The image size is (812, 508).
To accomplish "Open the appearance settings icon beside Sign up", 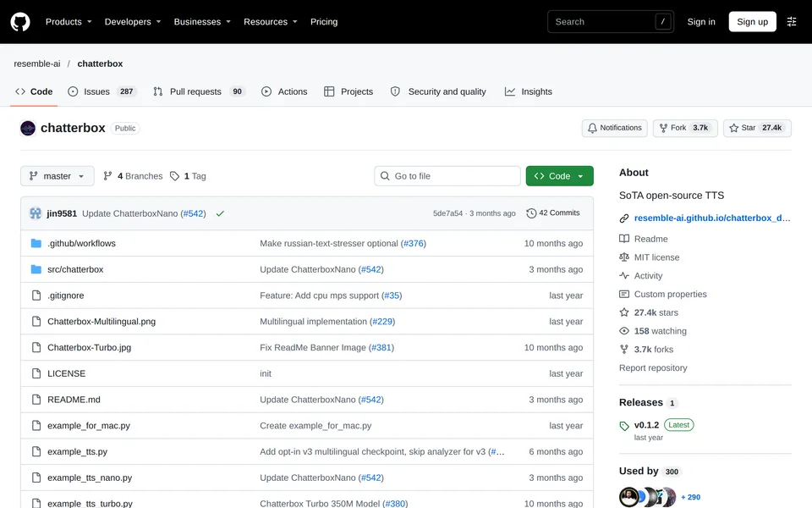I will 792,22.
